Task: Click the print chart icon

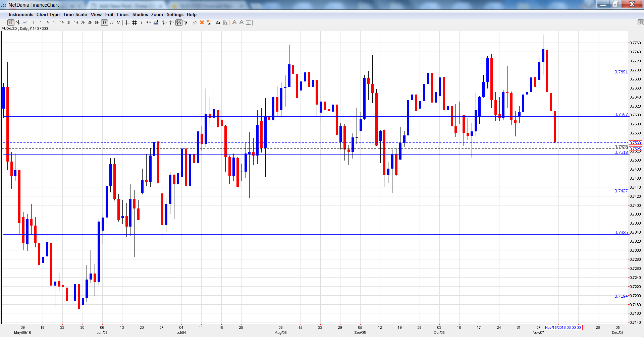Action: click(218, 23)
